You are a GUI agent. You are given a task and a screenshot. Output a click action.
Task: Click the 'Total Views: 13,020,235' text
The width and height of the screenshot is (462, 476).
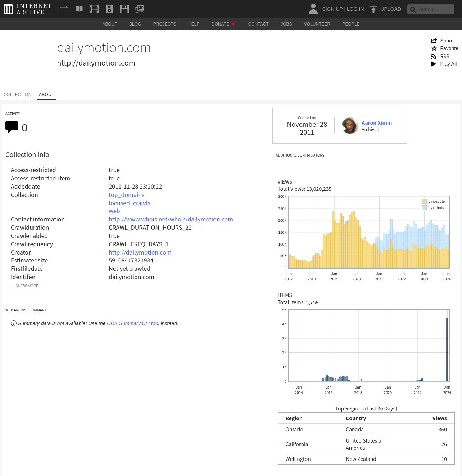(304, 189)
